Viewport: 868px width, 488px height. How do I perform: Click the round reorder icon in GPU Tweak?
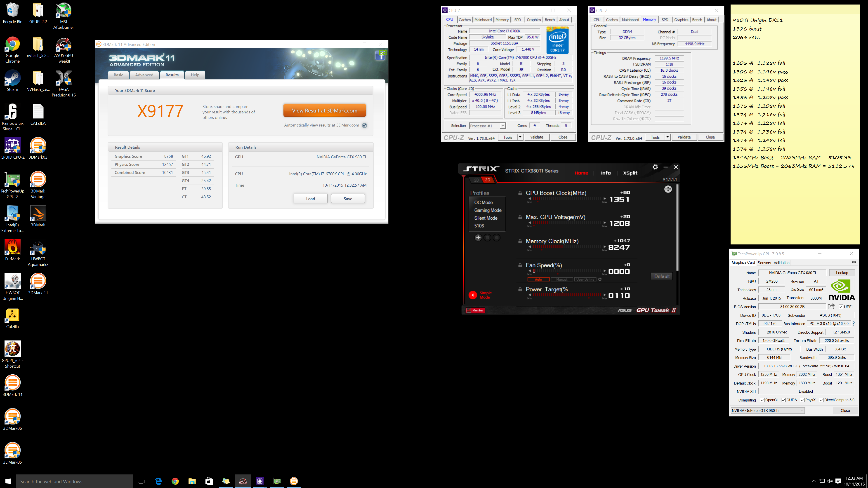tap(668, 189)
